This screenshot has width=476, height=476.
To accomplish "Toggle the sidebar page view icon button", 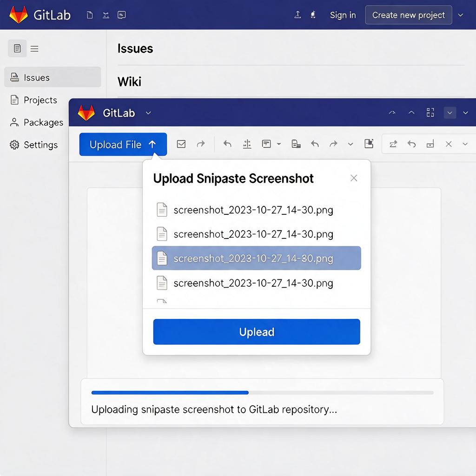I will click(17, 48).
